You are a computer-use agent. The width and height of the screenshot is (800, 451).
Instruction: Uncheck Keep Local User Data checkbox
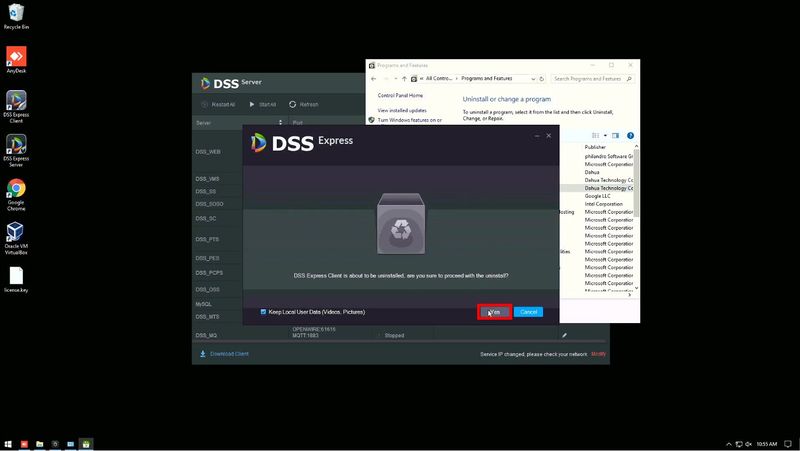tap(263, 312)
